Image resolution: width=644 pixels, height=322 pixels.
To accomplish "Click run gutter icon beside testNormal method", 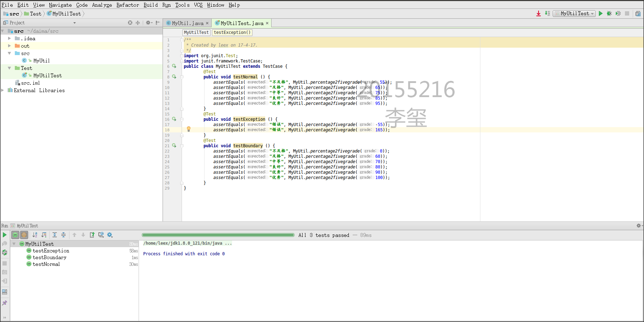I will pyautogui.click(x=174, y=77).
